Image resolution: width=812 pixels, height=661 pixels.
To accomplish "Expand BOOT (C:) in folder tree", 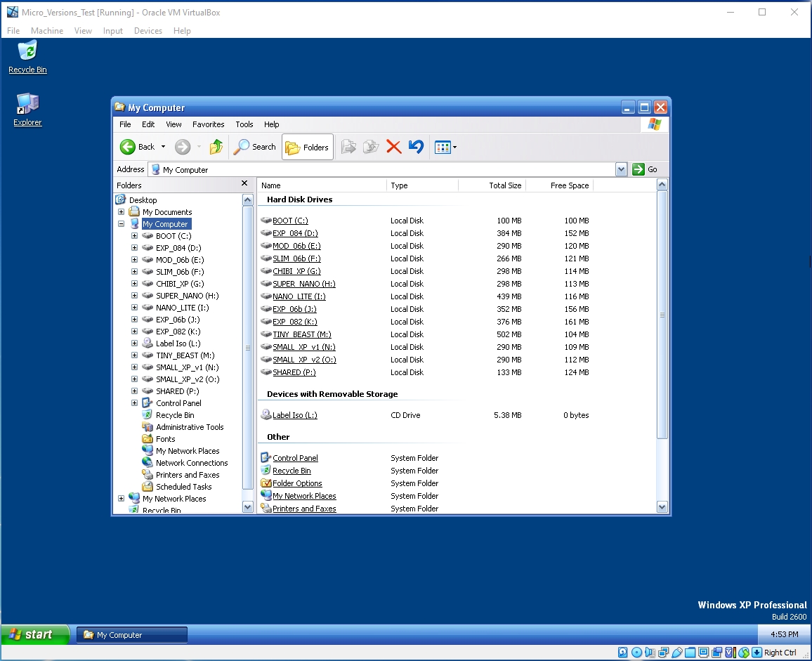I will 134,236.
